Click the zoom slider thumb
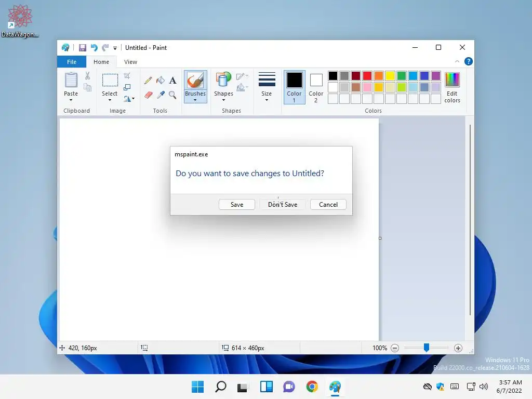 click(427, 348)
